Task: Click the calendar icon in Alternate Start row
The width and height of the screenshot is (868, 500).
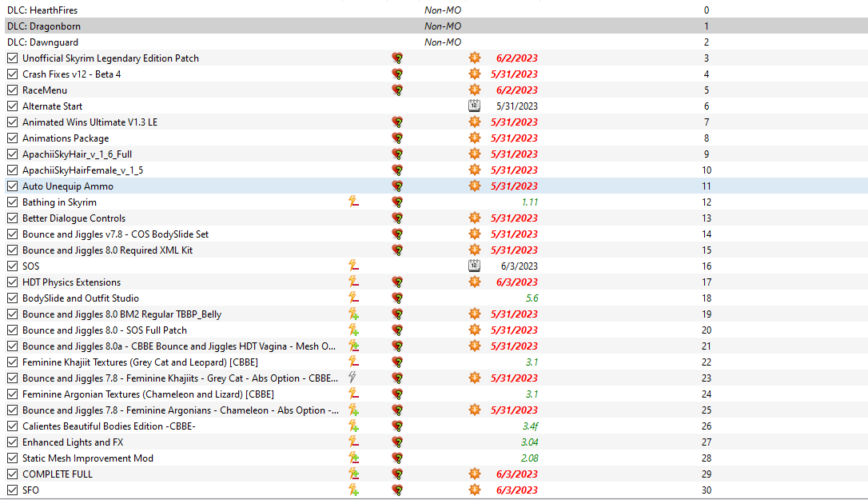Action: [x=475, y=106]
